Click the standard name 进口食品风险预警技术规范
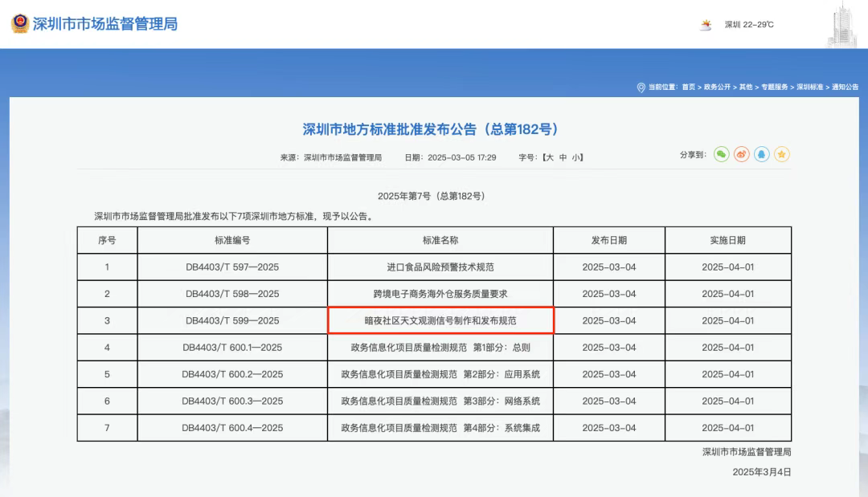Viewport: 868px width, 497px height. [x=440, y=267]
